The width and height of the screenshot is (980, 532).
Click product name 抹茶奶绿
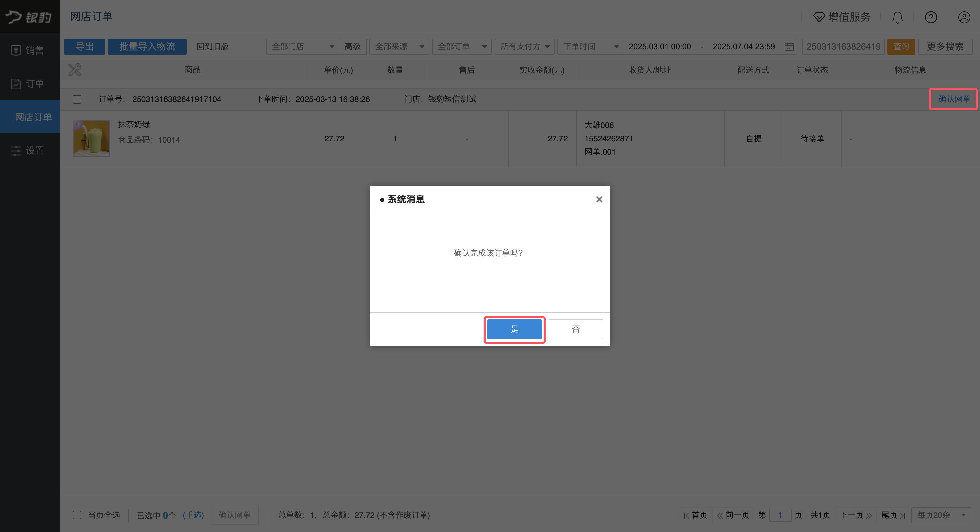click(x=134, y=124)
